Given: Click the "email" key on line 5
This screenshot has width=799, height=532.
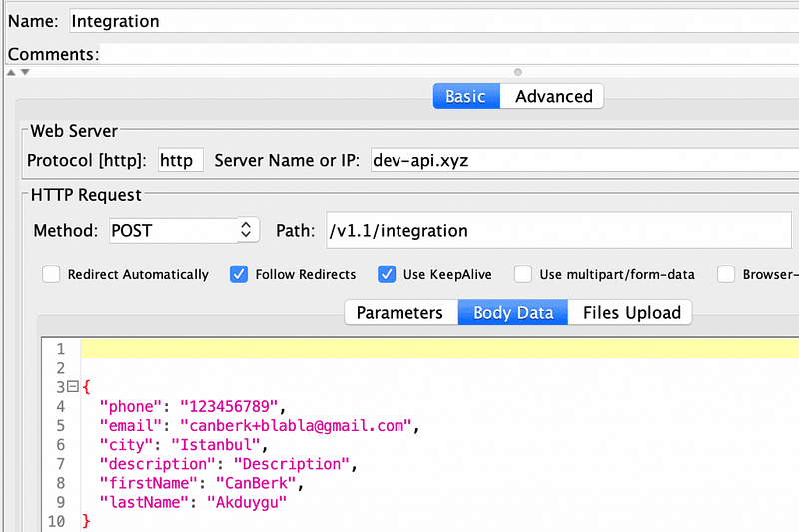Looking at the screenshot, I should point(131,425).
